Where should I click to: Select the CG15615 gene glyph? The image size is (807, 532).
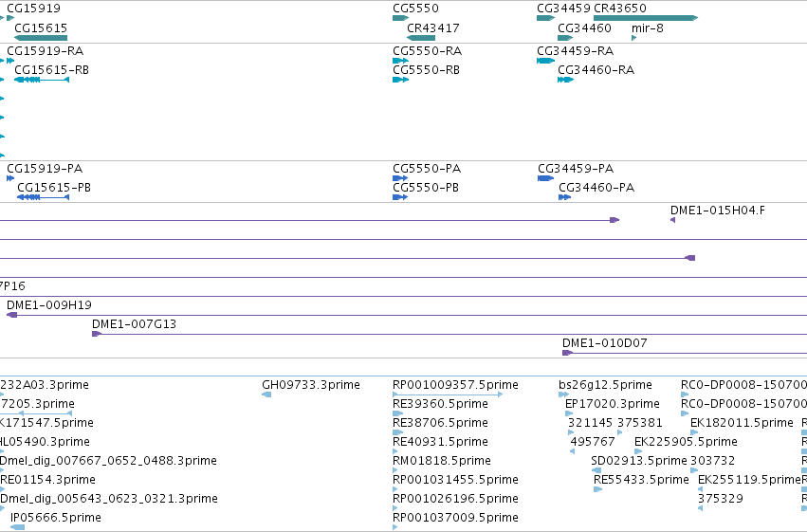tap(41, 38)
